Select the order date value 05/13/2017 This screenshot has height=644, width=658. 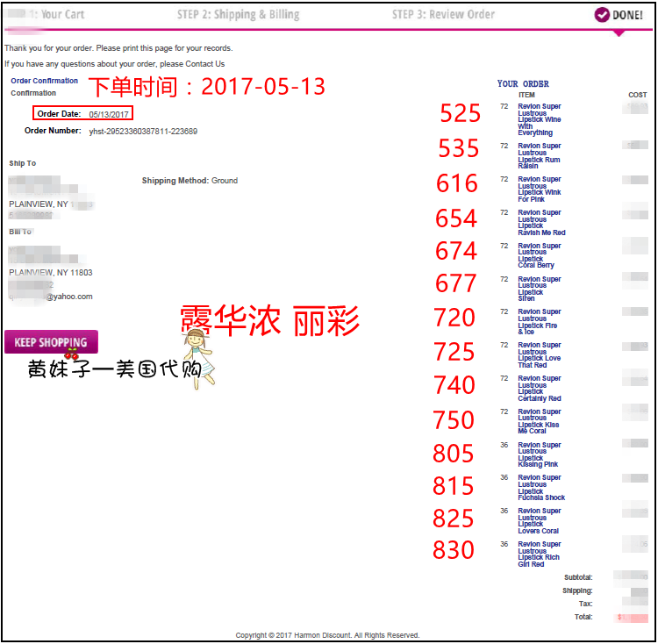(109, 114)
